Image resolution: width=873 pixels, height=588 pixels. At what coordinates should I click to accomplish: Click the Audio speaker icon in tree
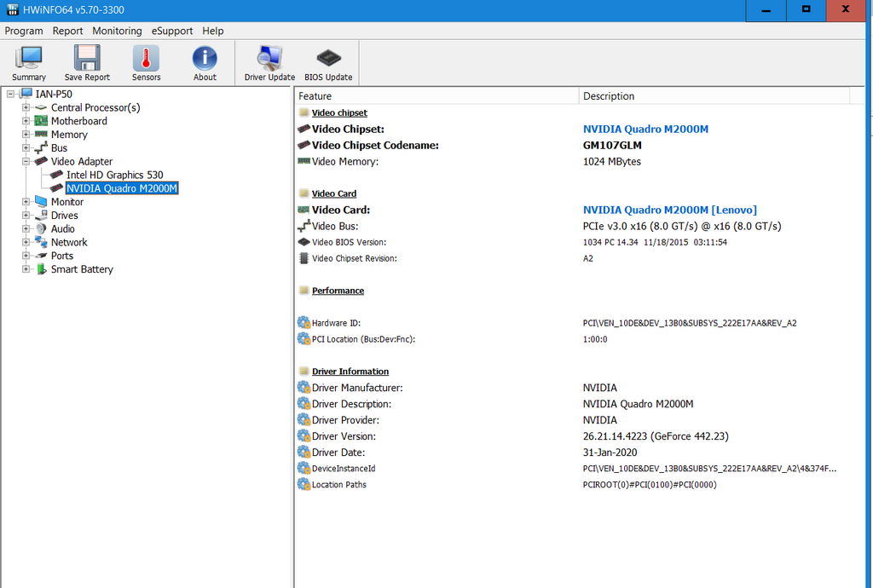(x=41, y=228)
